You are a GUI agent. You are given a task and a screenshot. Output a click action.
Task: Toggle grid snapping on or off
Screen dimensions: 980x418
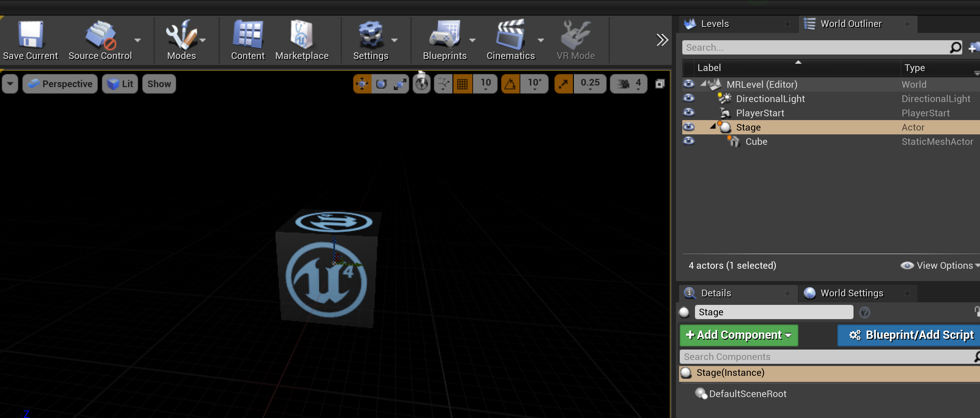[462, 84]
